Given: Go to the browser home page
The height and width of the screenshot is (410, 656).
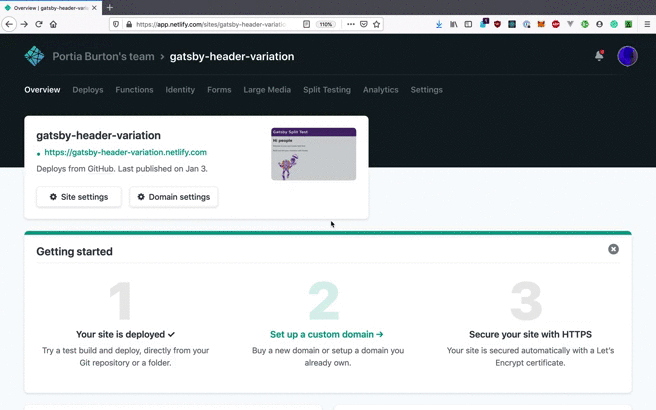Looking at the screenshot, I should (53, 24).
